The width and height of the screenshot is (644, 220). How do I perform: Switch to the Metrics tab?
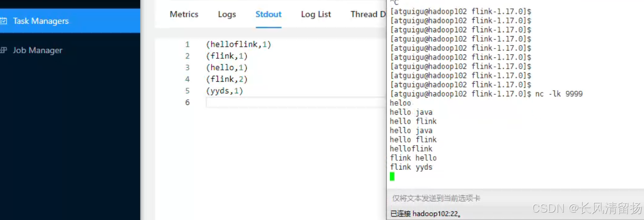pos(184,14)
